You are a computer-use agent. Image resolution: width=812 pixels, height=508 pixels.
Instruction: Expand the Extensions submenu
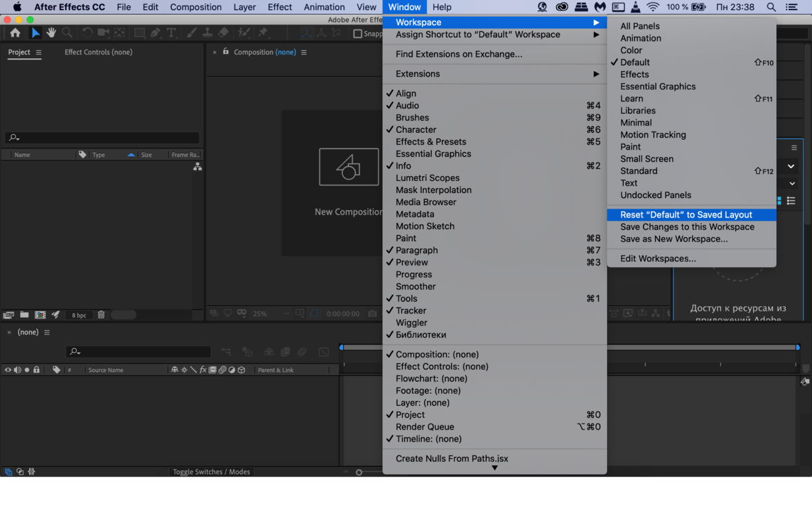(495, 74)
